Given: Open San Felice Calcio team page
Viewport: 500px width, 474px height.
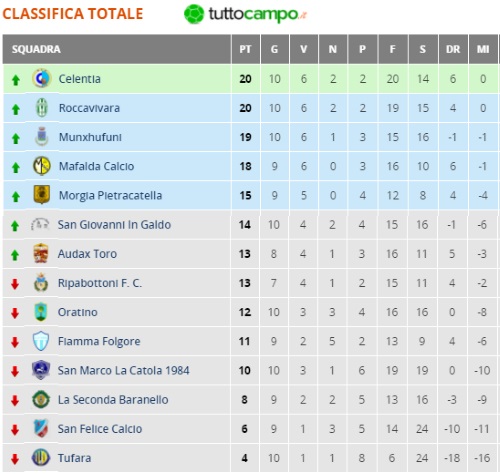Looking at the screenshot, I should point(100,429).
